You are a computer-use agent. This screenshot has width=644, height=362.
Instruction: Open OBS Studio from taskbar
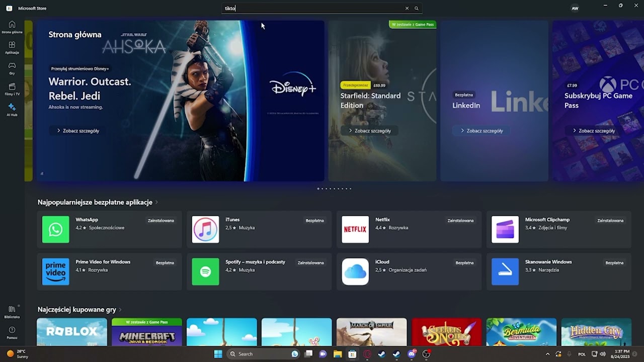pos(427,354)
